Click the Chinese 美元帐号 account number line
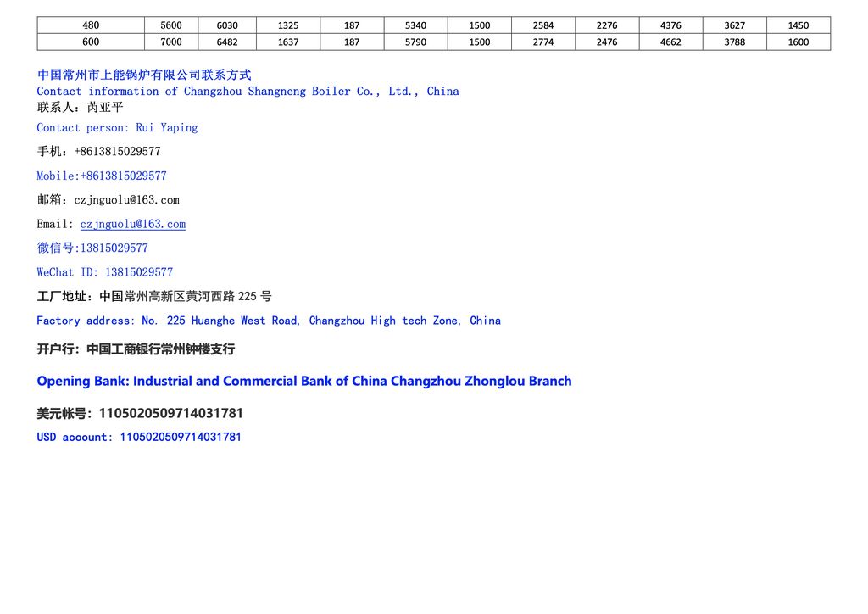 140,413
